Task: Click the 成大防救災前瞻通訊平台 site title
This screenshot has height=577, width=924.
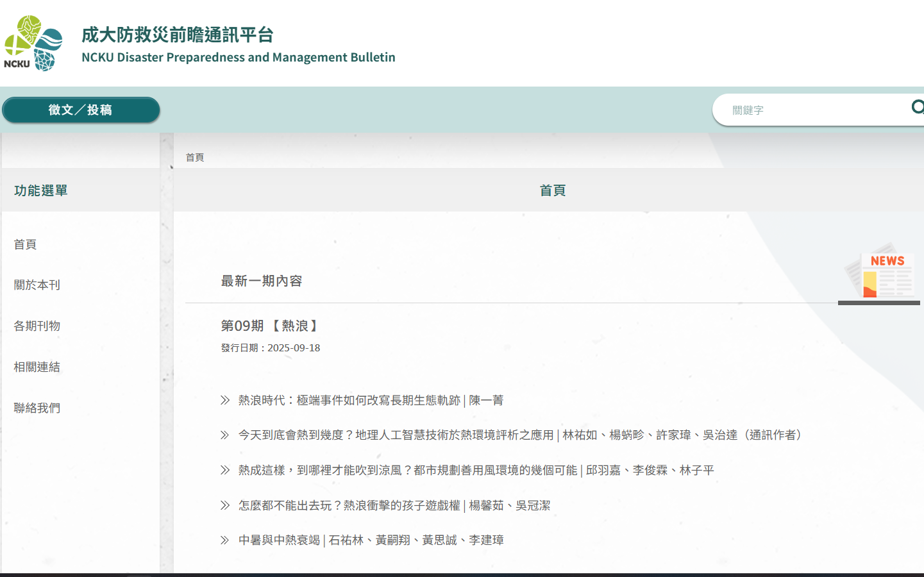Action: 178,35
